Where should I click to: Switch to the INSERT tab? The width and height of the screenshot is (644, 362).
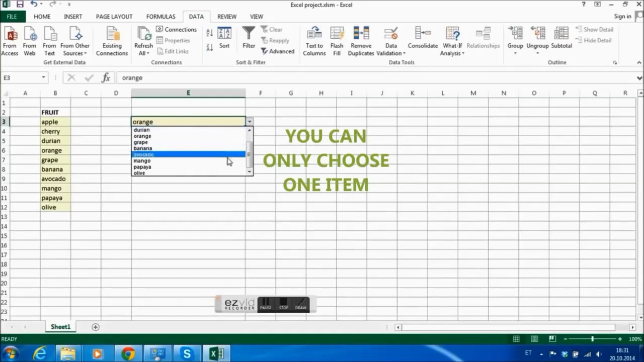pos(73,17)
